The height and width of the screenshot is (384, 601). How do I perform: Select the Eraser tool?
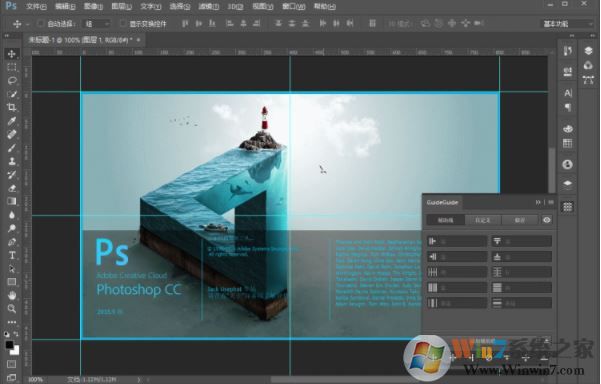tap(12, 188)
